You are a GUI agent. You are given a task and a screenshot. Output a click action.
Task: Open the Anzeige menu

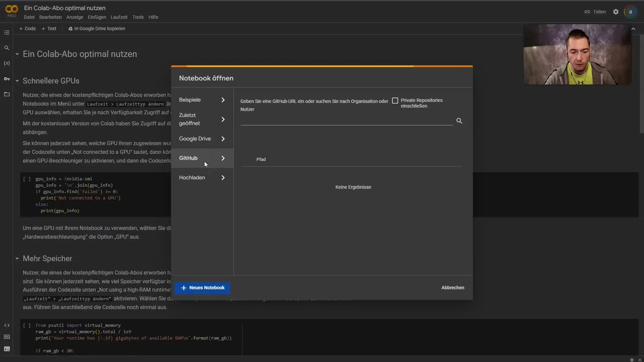point(74,17)
